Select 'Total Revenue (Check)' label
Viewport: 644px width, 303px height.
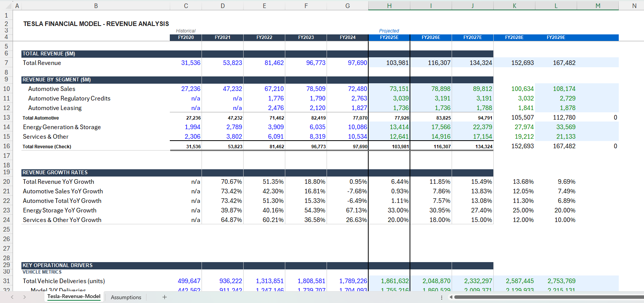(x=47, y=147)
